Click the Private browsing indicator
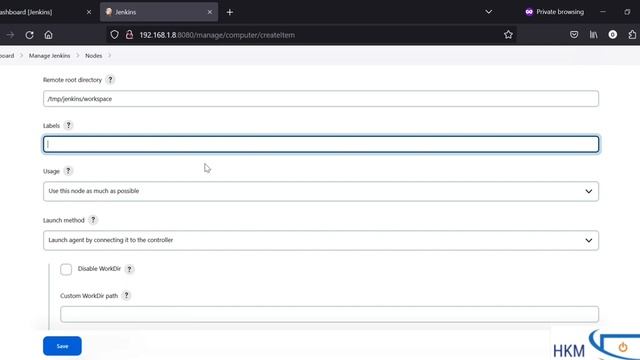The image size is (640, 360). (554, 12)
